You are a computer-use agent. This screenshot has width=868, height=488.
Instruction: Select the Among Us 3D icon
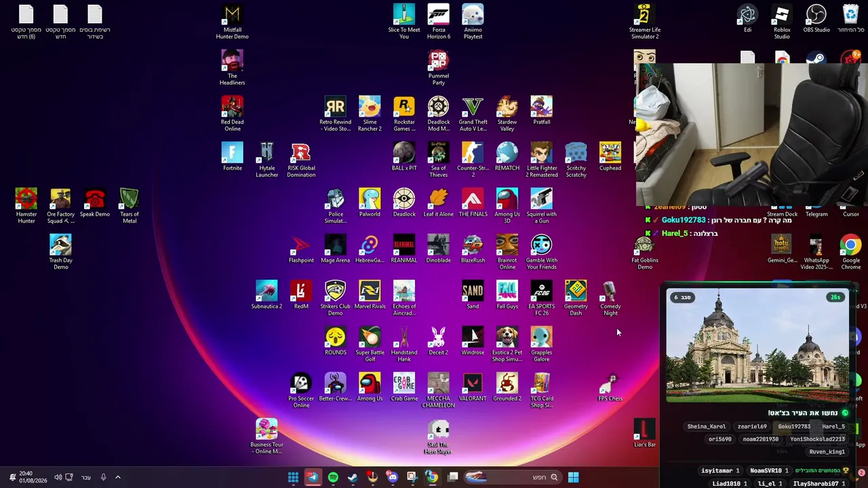507,207
